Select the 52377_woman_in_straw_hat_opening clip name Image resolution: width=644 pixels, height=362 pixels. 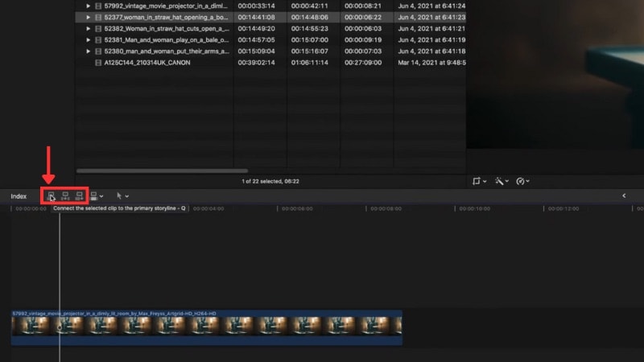(x=166, y=17)
